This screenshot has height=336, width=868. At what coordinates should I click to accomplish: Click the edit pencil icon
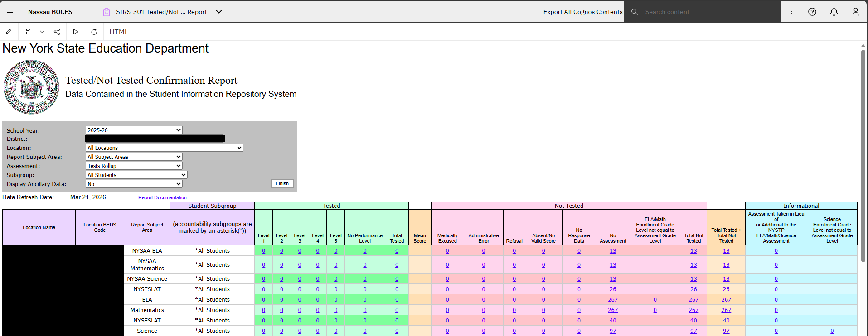pos(9,32)
